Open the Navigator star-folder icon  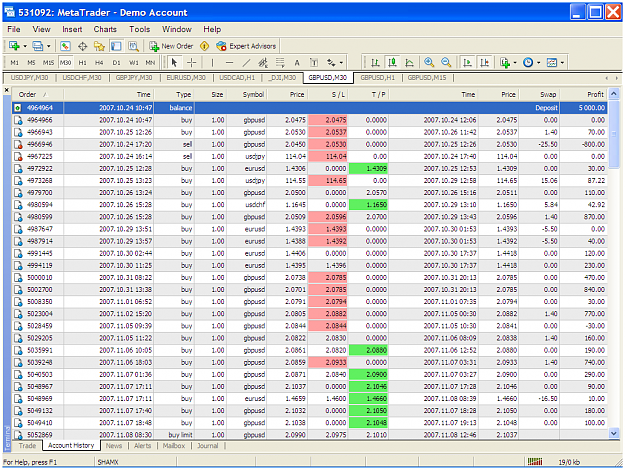[x=99, y=46]
